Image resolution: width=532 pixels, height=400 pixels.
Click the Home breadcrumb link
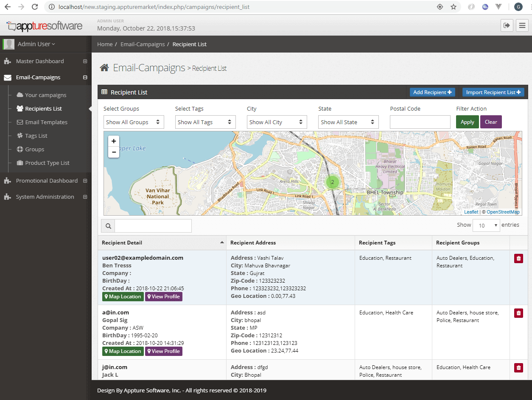click(x=105, y=44)
